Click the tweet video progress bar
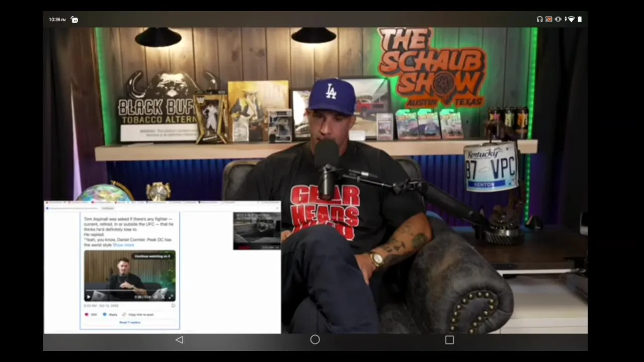This screenshot has height=362, width=644. [x=129, y=290]
